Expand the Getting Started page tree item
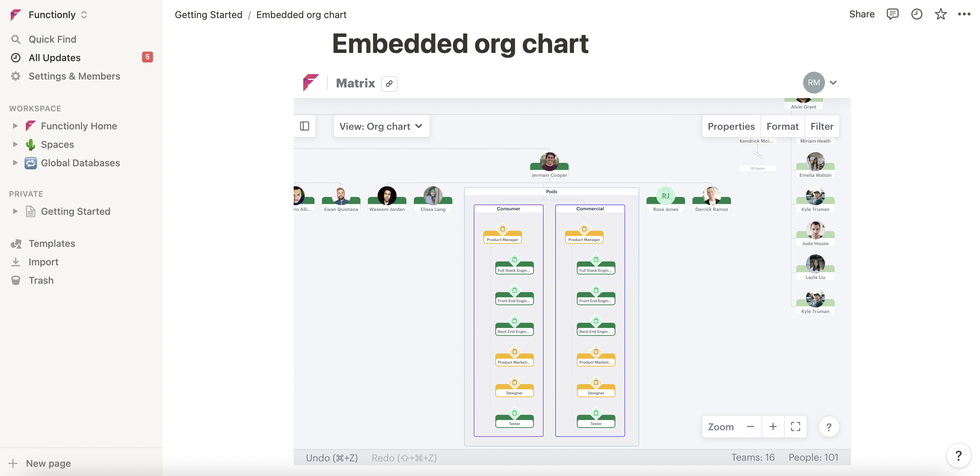 click(14, 211)
